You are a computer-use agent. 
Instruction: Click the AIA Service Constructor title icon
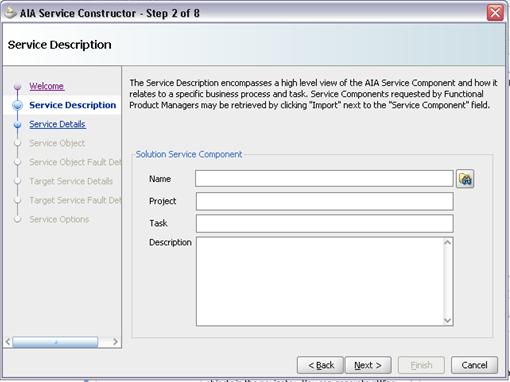(x=10, y=13)
